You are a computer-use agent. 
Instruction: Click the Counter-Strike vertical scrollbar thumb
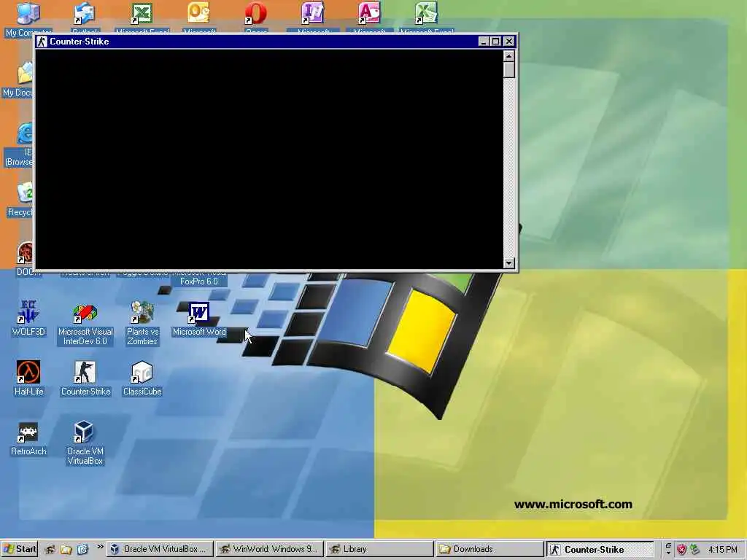(x=508, y=70)
